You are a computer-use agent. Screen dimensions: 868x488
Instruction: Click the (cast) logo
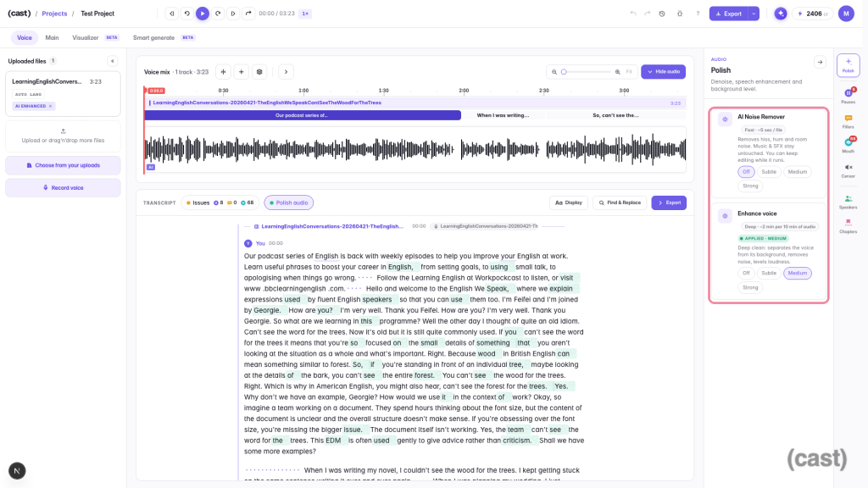(19, 14)
